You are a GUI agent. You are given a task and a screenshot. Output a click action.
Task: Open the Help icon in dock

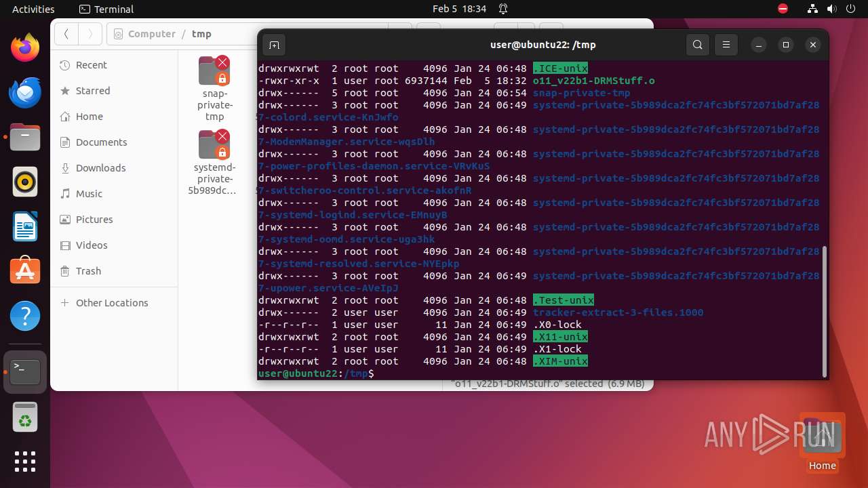coord(25,315)
